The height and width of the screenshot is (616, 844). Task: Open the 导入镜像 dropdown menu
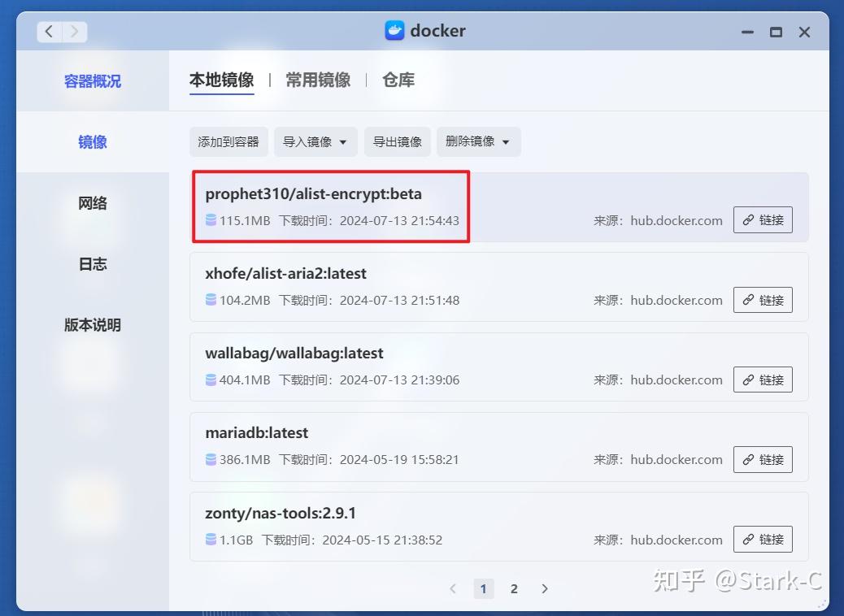(315, 141)
